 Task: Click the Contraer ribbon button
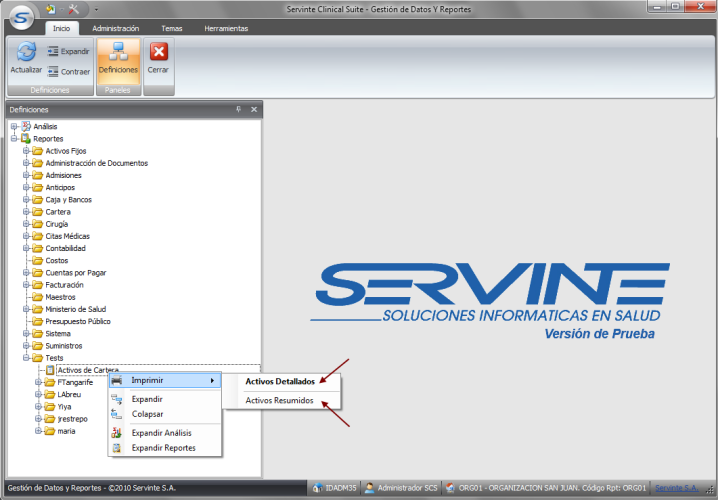click(68, 72)
